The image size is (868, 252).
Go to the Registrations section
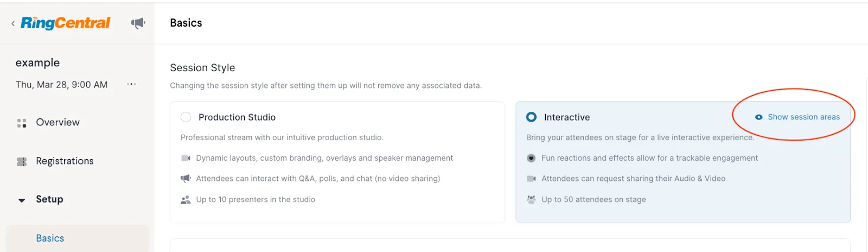click(x=65, y=161)
